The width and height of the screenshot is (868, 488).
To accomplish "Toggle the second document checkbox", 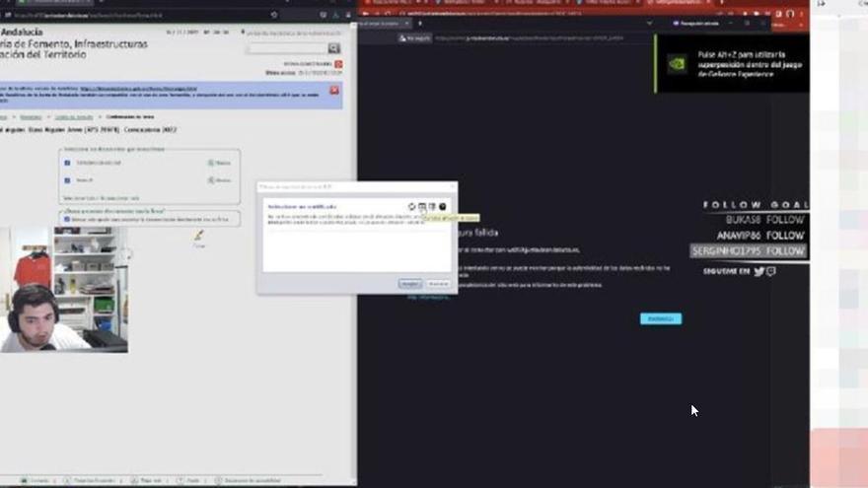I will tap(67, 180).
